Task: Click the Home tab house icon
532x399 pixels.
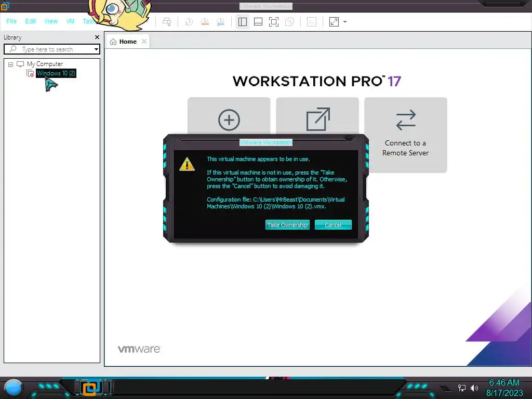Action: pyautogui.click(x=113, y=42)
